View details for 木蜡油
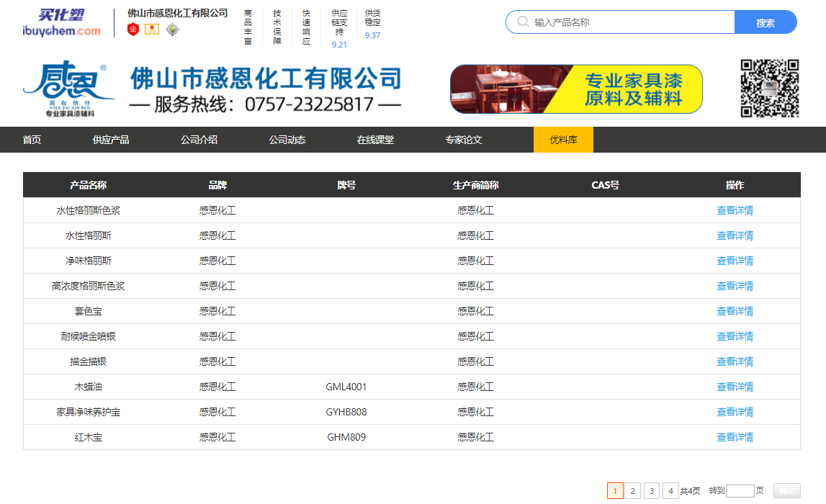Screen dimensions: 826x504 (x=735, y=387)
